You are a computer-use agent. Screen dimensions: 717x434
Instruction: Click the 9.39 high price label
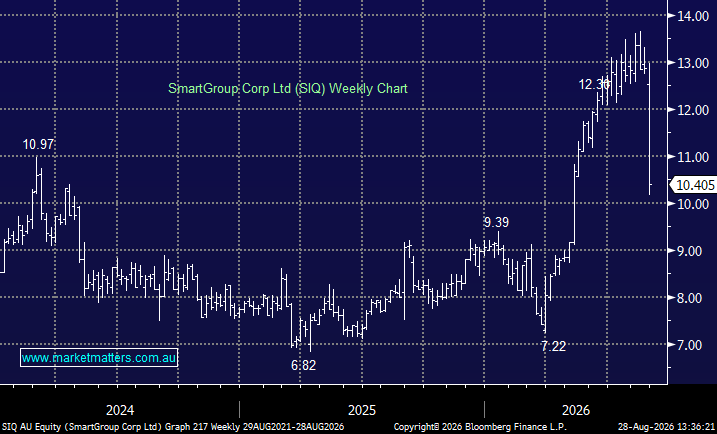pos(496,223)
